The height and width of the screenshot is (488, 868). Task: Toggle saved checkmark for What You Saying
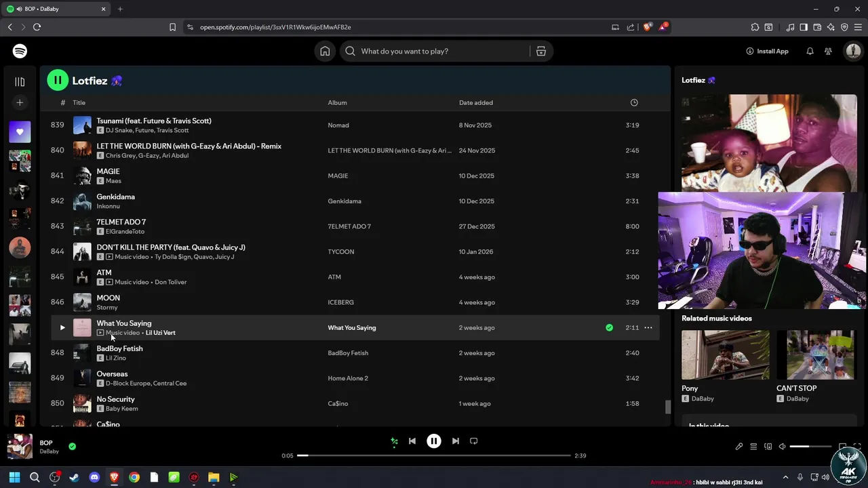coord(609,327)
